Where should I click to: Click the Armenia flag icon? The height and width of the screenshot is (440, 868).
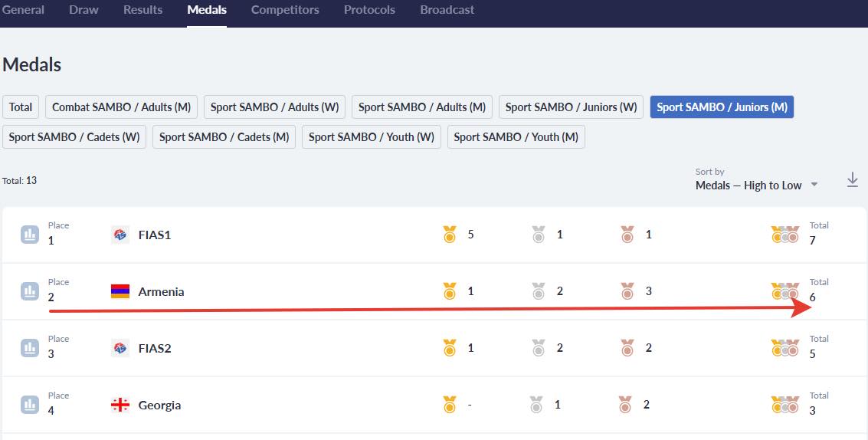120,291
